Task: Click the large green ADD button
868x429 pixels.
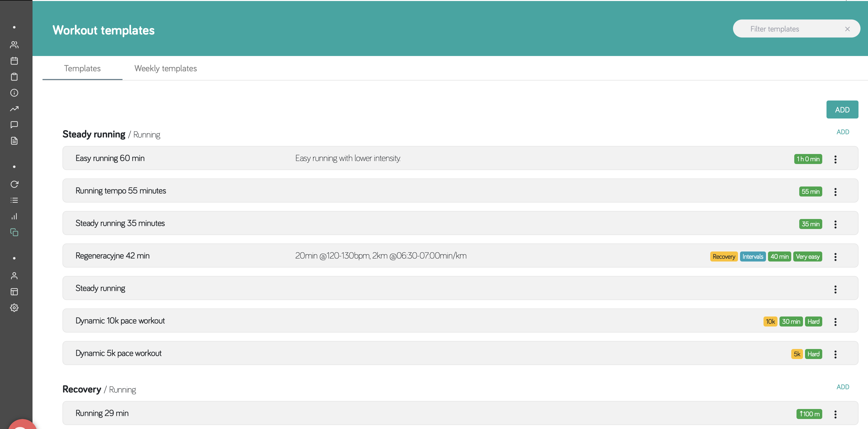Action: pos(842,110)
